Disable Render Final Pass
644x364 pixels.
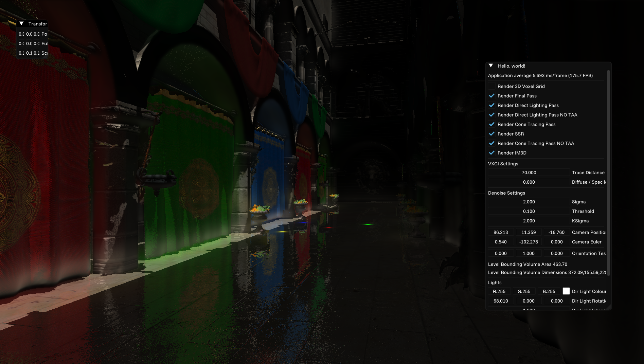click(x=492, y=96)
